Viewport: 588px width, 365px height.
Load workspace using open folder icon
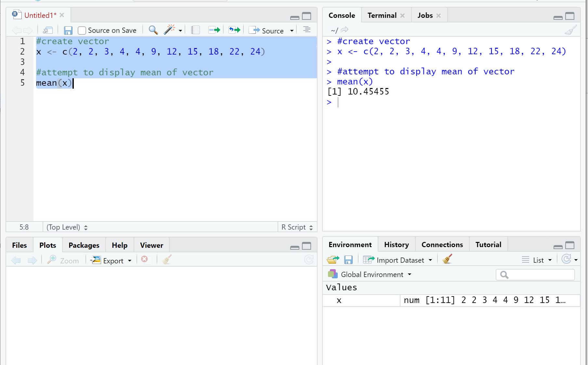click(333, 260)
